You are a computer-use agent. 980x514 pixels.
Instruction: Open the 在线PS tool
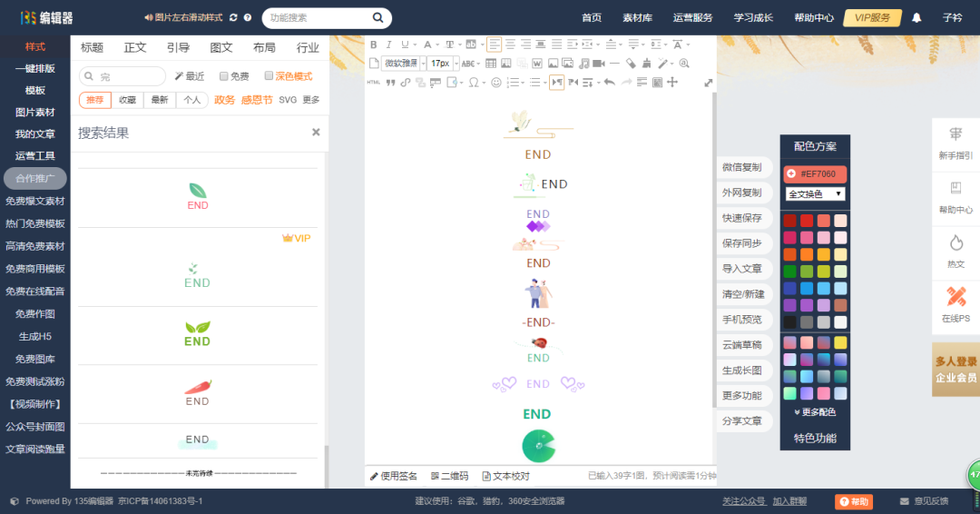click(955, 304)
